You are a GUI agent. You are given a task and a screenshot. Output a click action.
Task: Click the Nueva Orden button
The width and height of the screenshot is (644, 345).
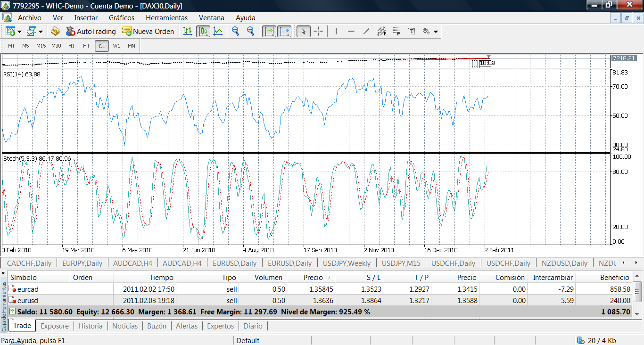coord(148,31)
